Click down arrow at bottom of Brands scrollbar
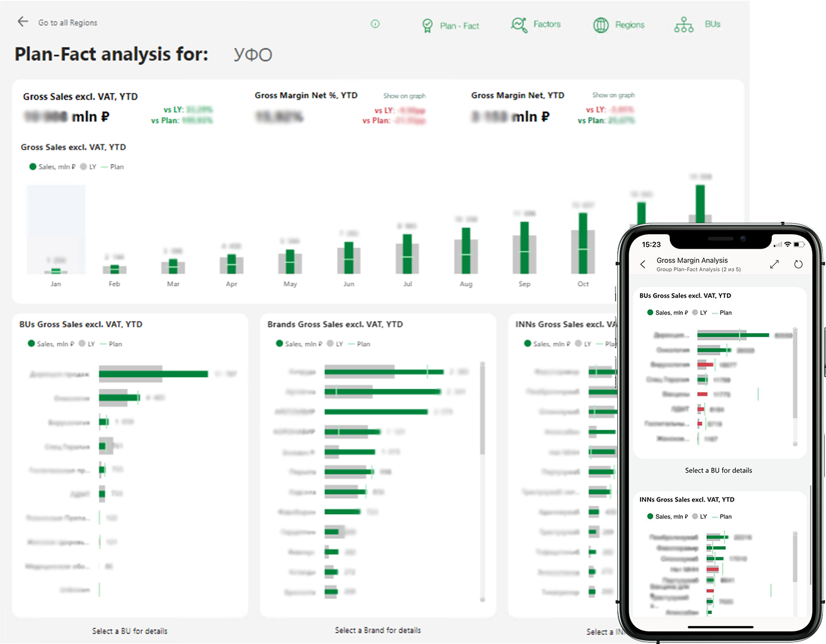Screen dimensions: 826x644 click(482, 600)
